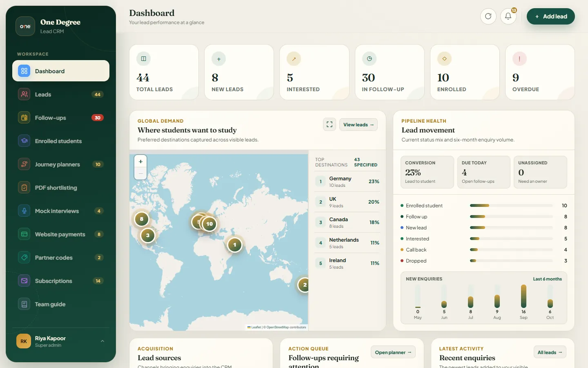Expand the Riya Kapoor account menu chevron
Viewport: 588px width, 368px height.
coord(102,341)
